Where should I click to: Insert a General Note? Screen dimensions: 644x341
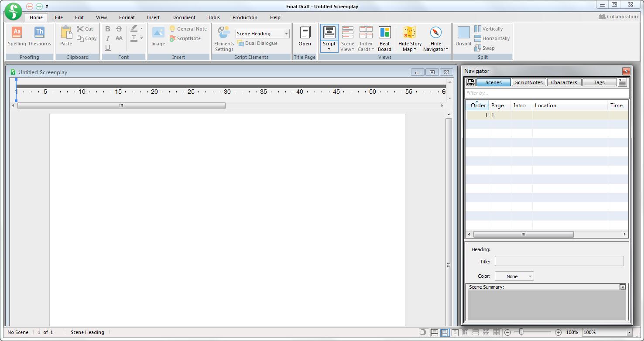pyautogui.click(x=188, y=29)
